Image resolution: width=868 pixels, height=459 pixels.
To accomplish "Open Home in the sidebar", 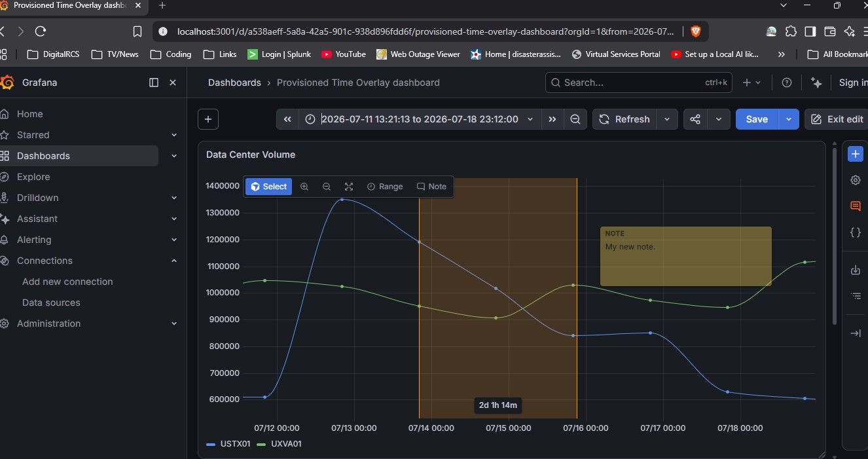I will (x=29, y=114).
